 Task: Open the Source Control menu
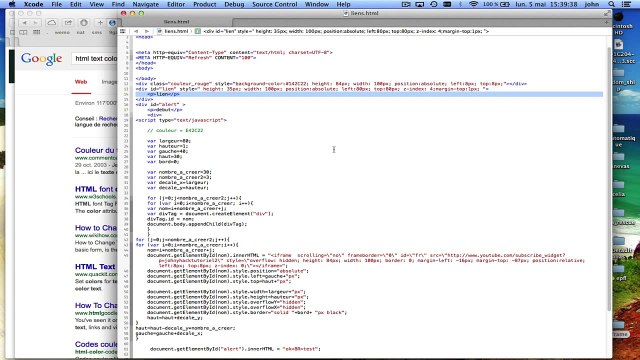[275, 4]
